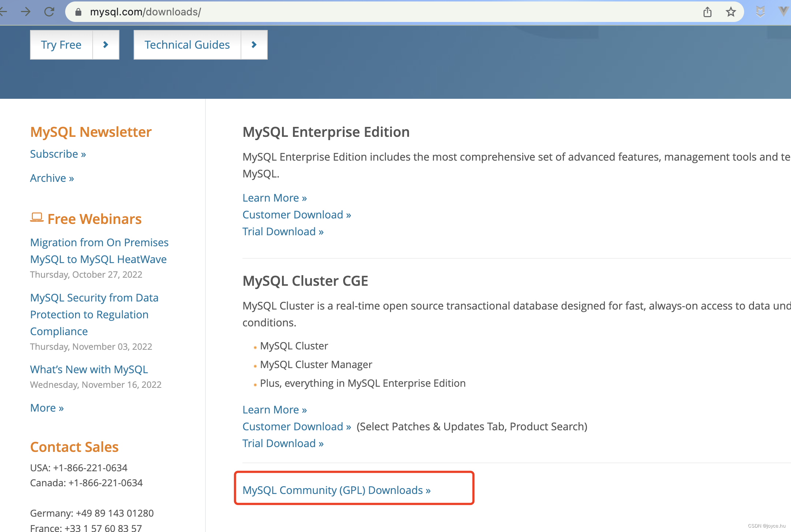Click the address bar URL
This screenshot has width=791, height=532.
coord(145,12)
